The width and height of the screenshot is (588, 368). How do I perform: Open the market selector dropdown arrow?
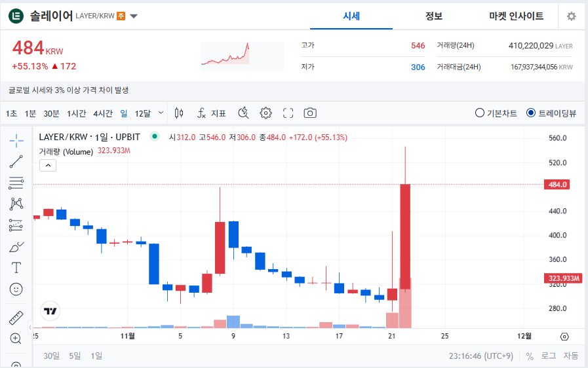tap(134, 16)
